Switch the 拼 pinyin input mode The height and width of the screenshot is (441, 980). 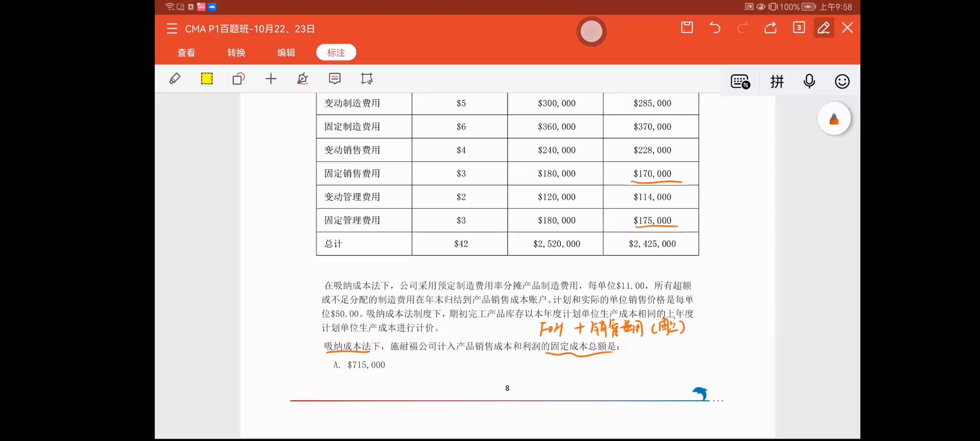[777, 82]
